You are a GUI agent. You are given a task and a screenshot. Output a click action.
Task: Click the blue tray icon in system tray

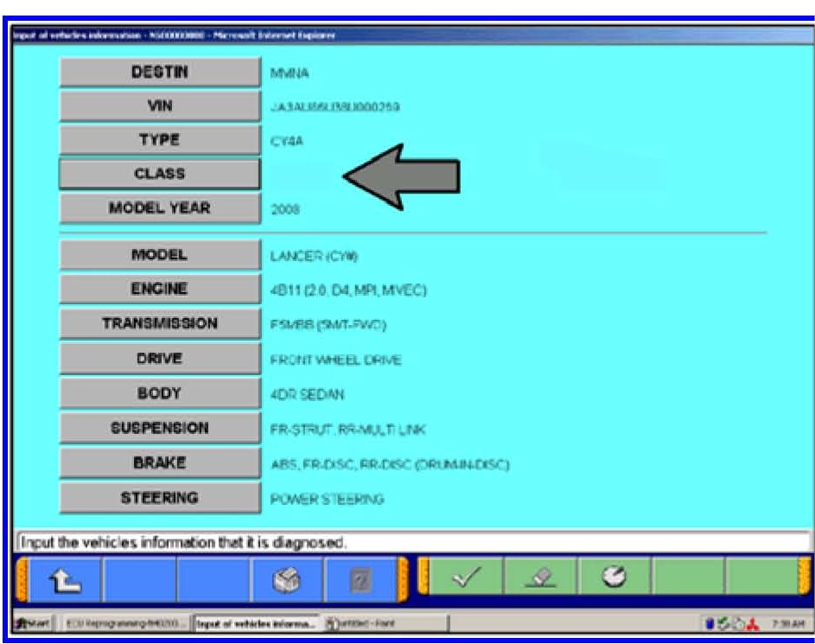point(710,624)
